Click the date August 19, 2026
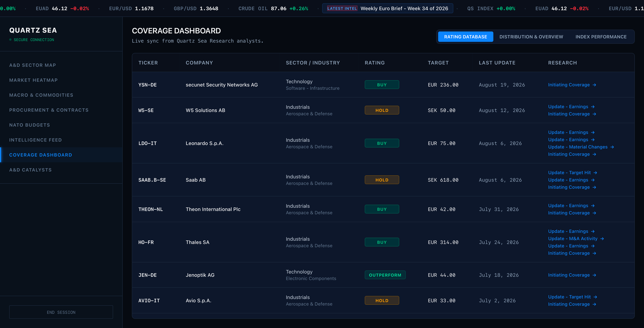 pos(502,85)
